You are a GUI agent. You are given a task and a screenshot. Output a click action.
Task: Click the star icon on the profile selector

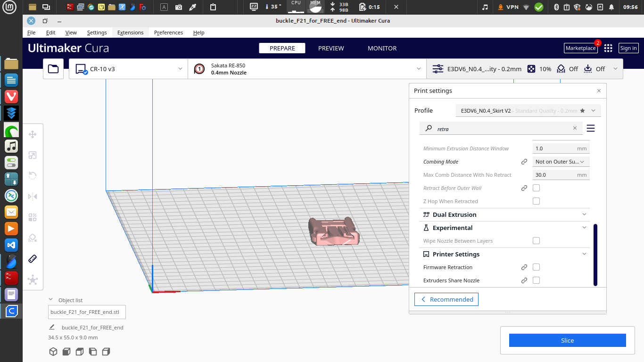(582, 111)
